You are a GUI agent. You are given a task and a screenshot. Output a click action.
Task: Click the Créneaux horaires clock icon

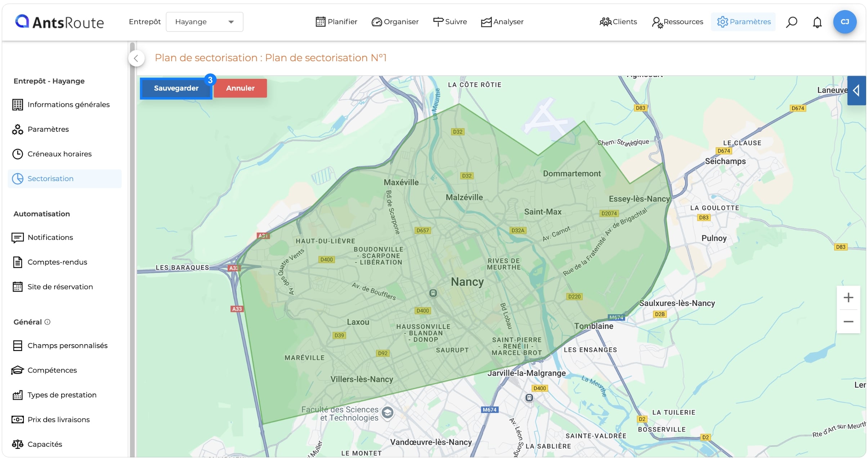point(17,154)
